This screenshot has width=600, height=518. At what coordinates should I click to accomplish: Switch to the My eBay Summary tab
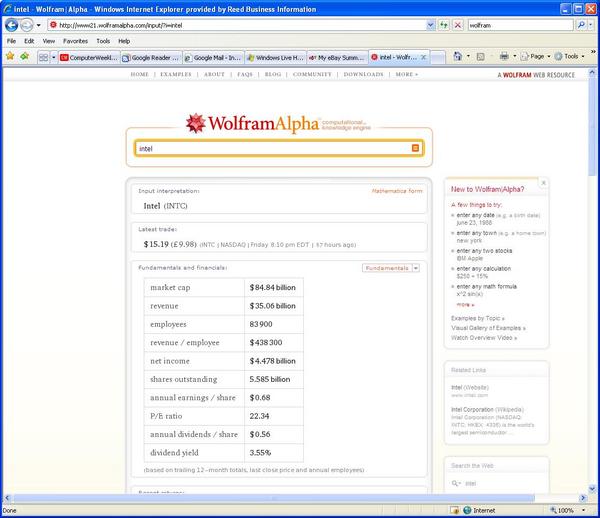337,57
